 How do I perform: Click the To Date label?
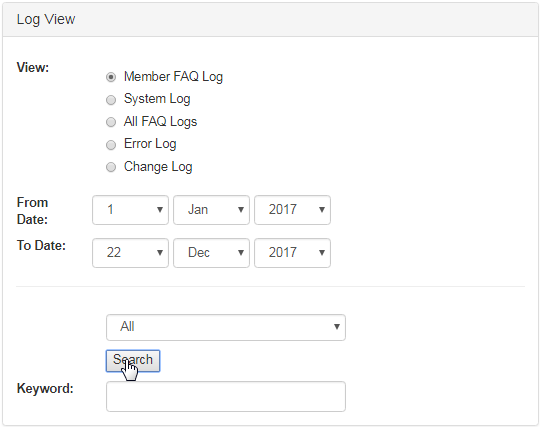(41, 246)
